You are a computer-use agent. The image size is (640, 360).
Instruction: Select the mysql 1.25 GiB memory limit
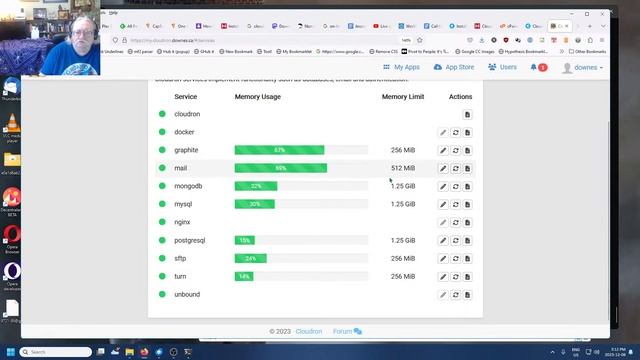pos(403,204)
